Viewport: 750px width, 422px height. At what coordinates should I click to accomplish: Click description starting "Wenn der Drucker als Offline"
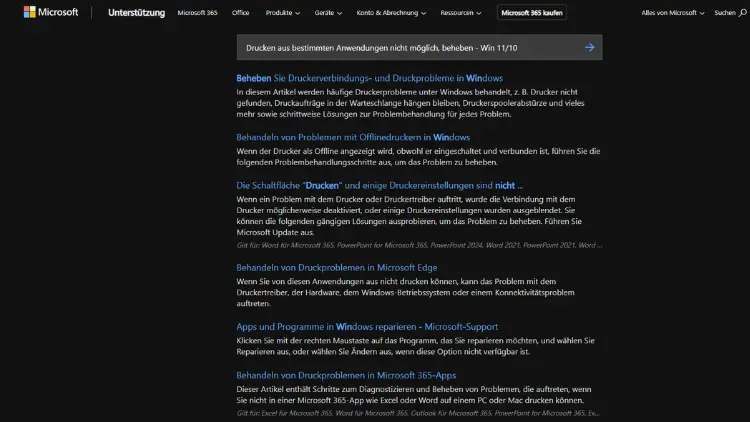(418, 156)
